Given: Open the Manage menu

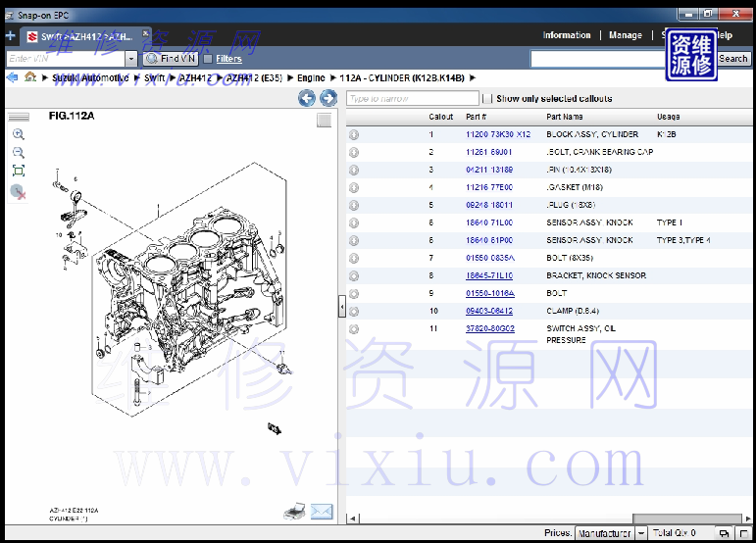Looking at the screenshot, I should pos(626,35).
